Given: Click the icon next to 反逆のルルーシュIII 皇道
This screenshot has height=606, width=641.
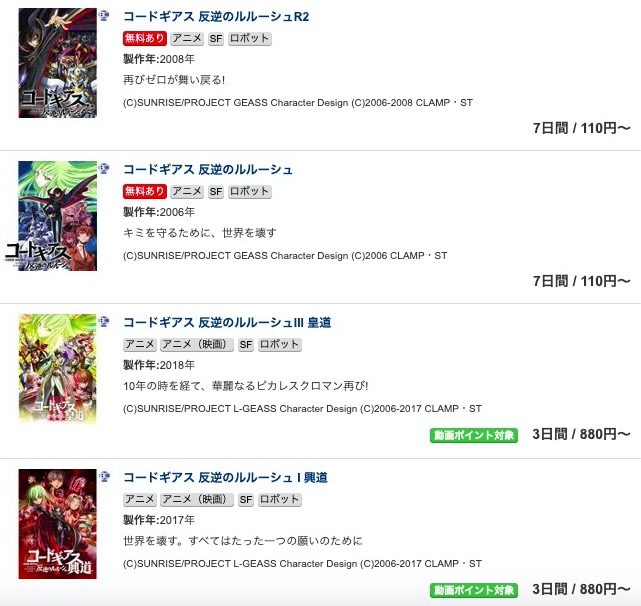Looking at the screenshot, I should pyautogui.click(x=105, y=321).
